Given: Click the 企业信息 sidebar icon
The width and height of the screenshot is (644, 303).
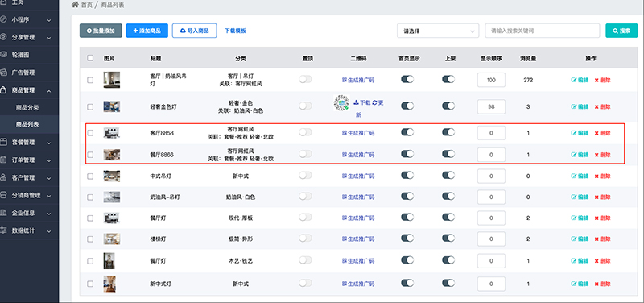Looking at the screenshot, I should tap(3, 213).
